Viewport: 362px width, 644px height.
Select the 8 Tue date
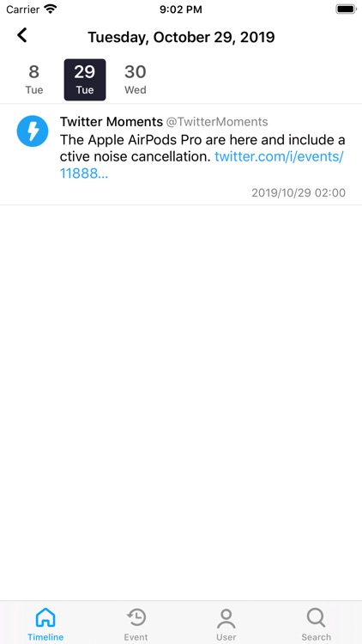pos(34,80)
